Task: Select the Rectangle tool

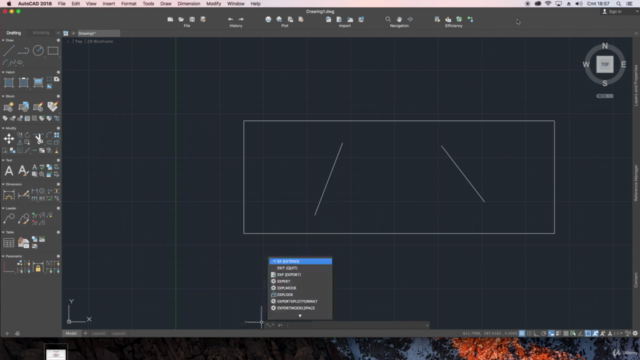Action: [53, 51]
